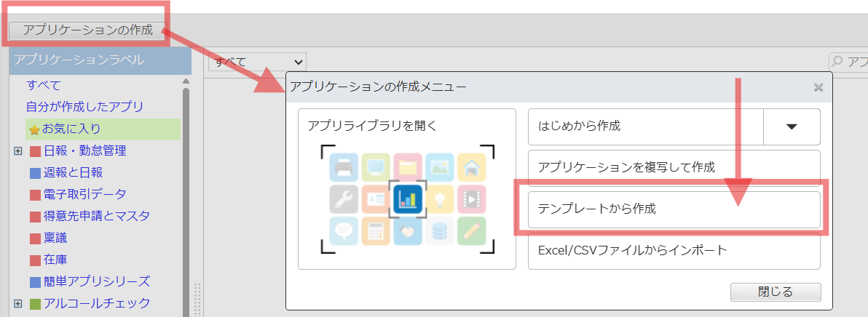The height and width of the screenshot is (317, 868).
Task: Choose テンプレートから作成 in the menu
Action: [674, 209]
